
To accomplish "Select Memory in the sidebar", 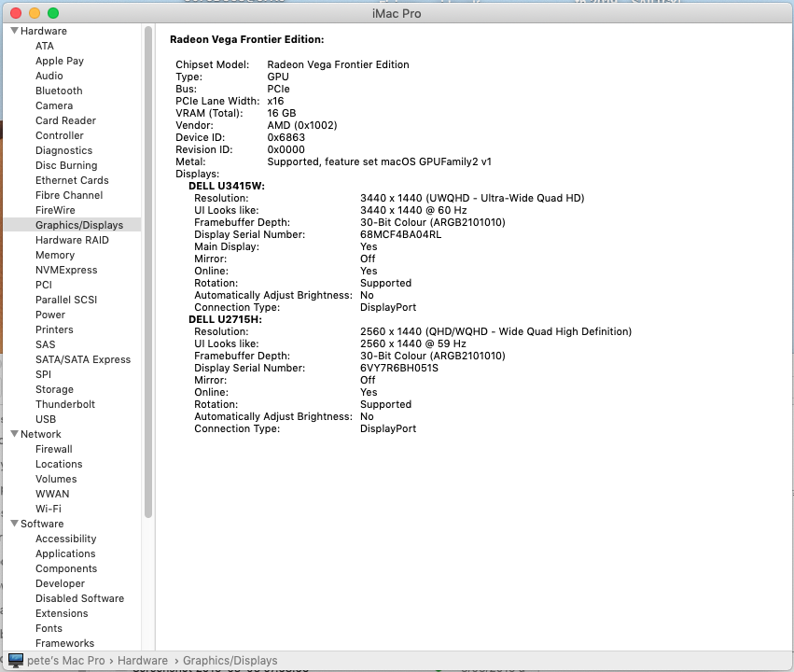I will [55, 255].
